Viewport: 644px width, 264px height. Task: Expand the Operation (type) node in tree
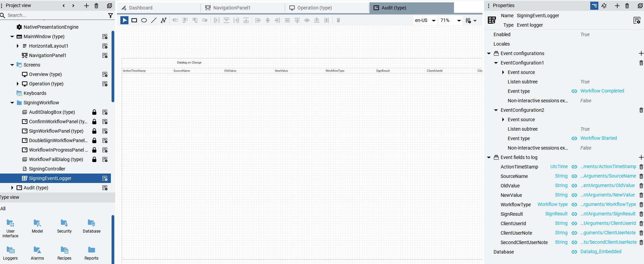pyautogui.click(x=18, y=84)
